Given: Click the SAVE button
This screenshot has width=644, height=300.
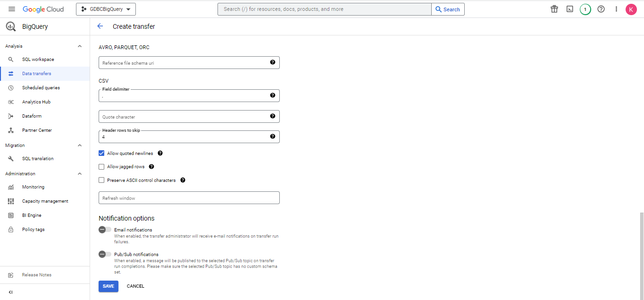Looking at the screenshot, I should click(x=109, y=286).
